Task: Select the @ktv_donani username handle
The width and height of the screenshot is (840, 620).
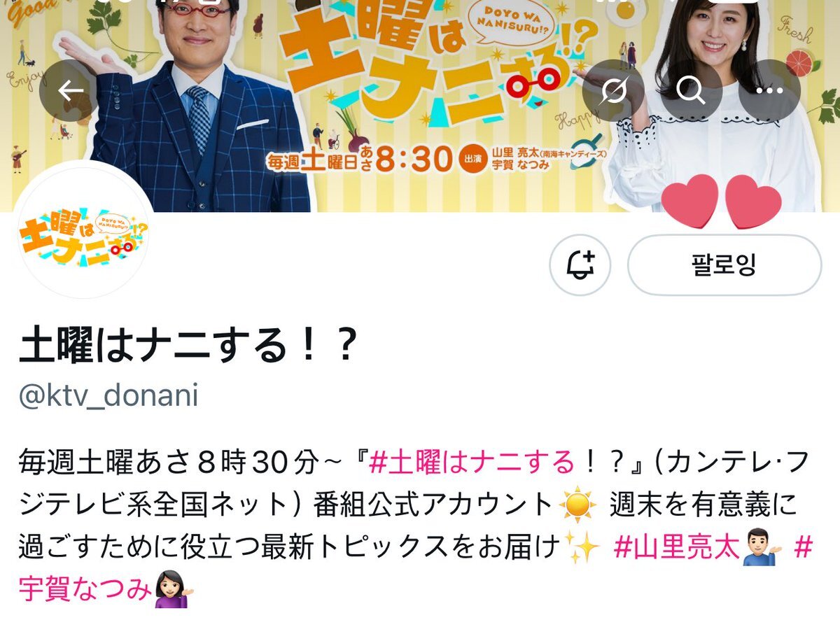Action: (108, 396)
